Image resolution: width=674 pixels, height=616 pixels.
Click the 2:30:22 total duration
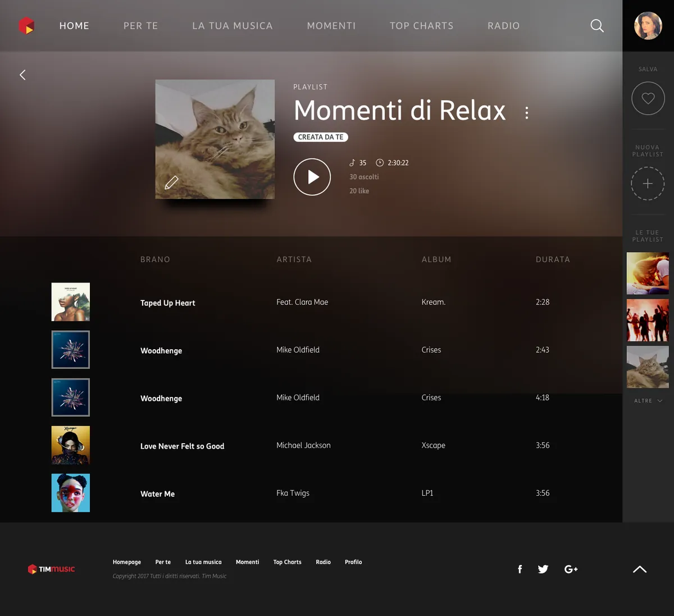pyautogui.click(x=398, y=163)
